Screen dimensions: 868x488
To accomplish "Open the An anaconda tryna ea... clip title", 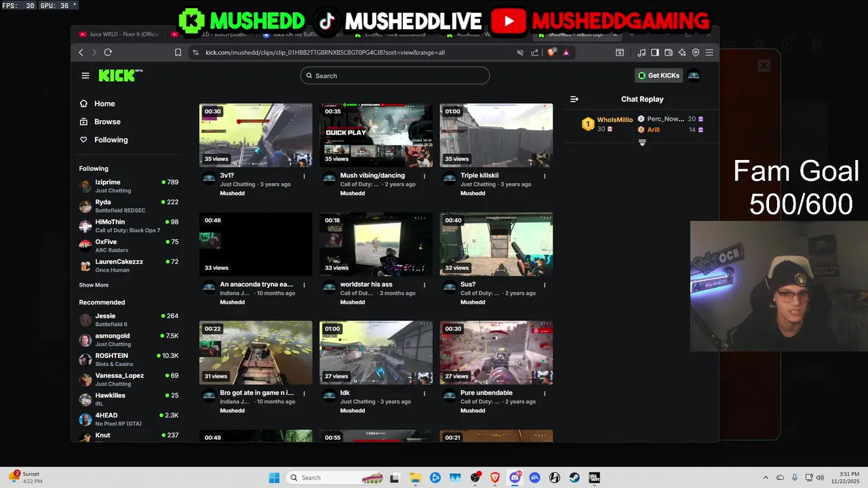I will (x=256, y=285).
